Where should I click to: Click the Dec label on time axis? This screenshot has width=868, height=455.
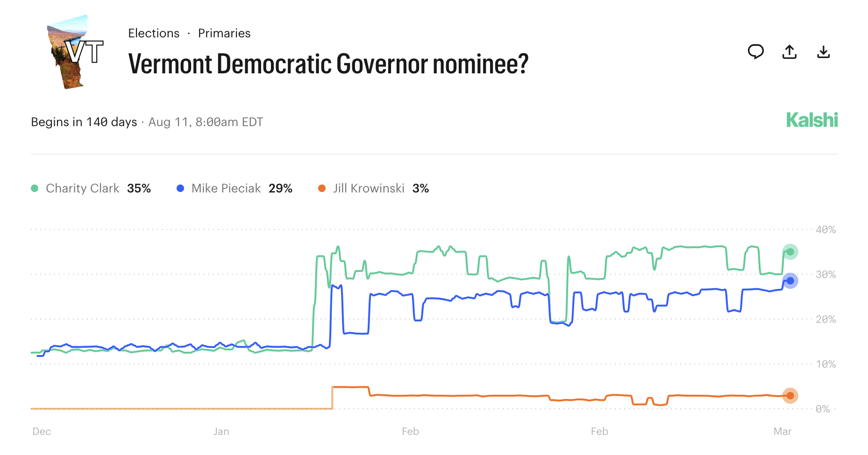(42, 431)
